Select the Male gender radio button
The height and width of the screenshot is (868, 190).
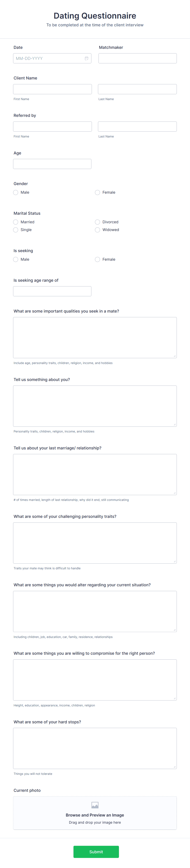pyautogui.click(x=16, y=192)
